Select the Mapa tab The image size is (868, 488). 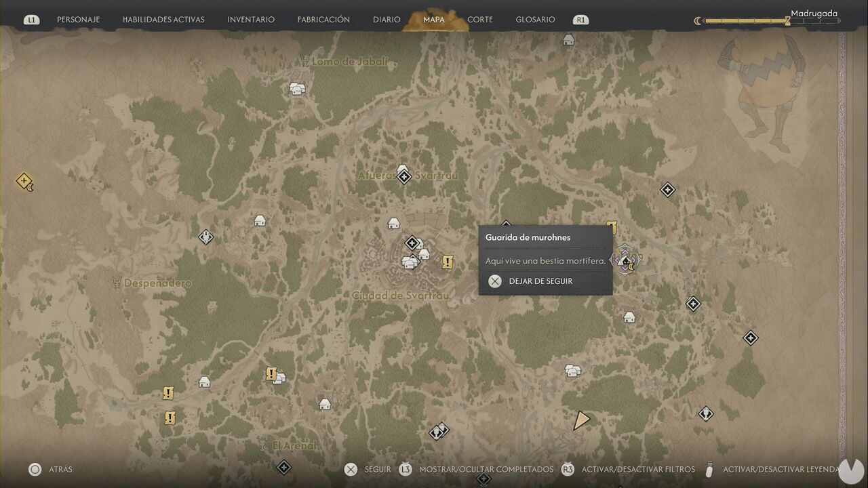(434, 20)
